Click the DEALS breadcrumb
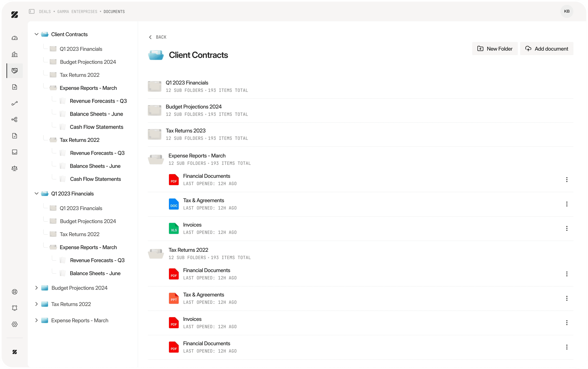The height and width of the screenshot is (369, 588). point(45,11)
